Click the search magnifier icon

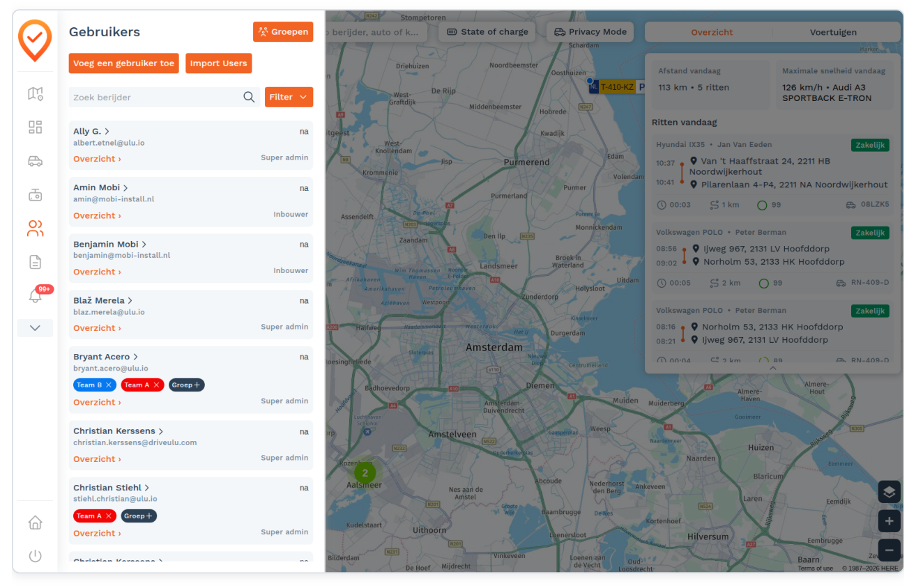pyautogui.click(x=249, y=97)
